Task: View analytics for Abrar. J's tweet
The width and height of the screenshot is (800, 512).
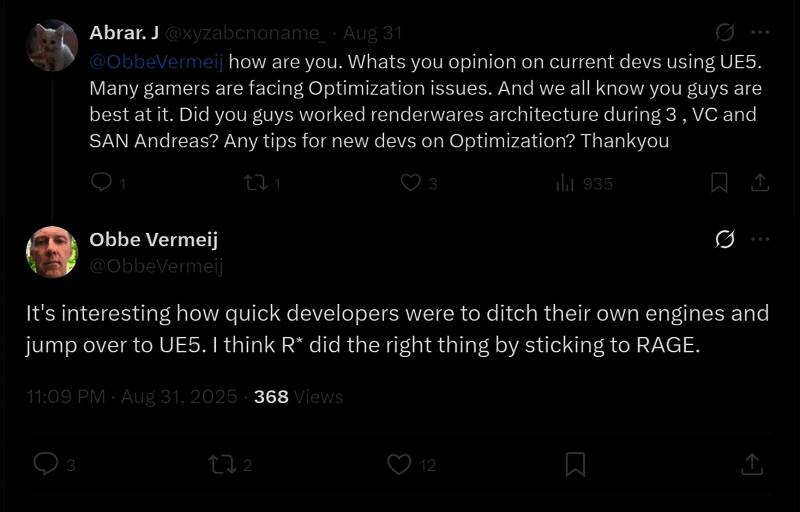Action: tap(566, 183)
